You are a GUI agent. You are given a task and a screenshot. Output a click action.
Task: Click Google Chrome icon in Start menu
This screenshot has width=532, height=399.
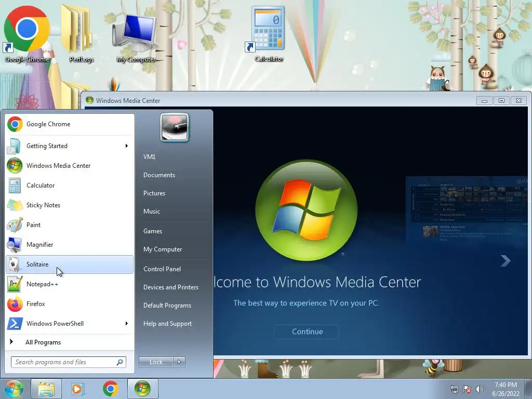point(15,124)
